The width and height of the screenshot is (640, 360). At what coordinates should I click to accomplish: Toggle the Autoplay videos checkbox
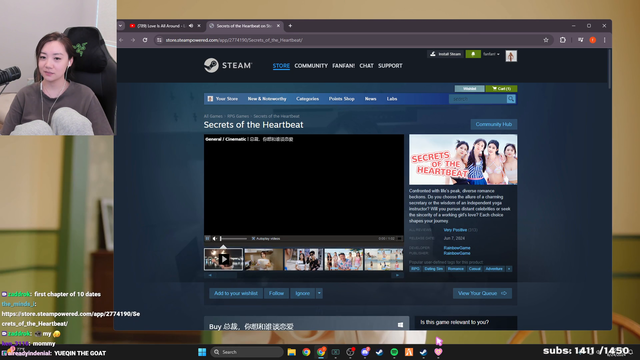pos(253,238)
